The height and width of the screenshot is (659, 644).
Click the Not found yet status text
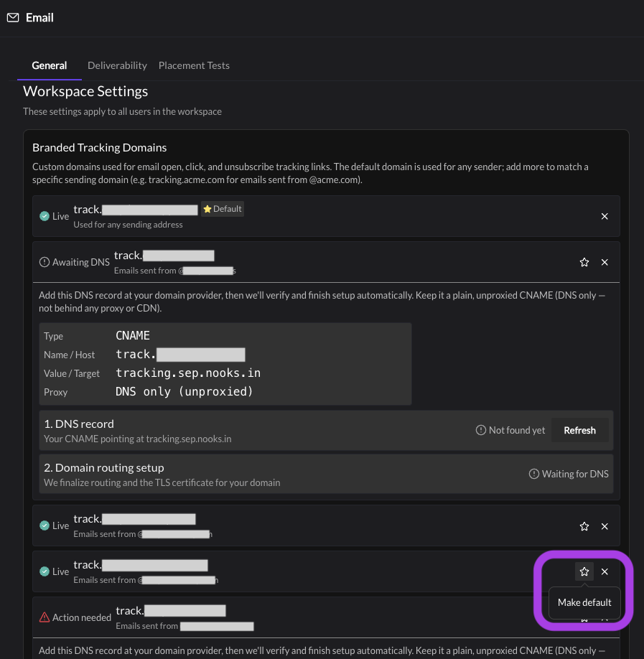pos(517,431)
